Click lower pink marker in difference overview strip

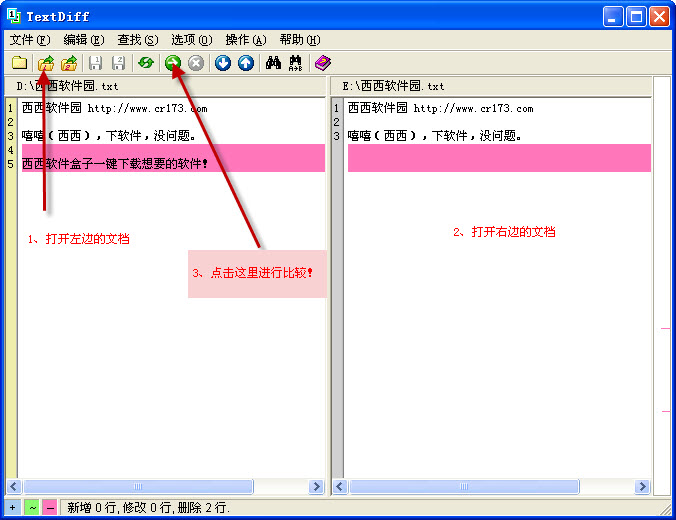coord(666,411)
